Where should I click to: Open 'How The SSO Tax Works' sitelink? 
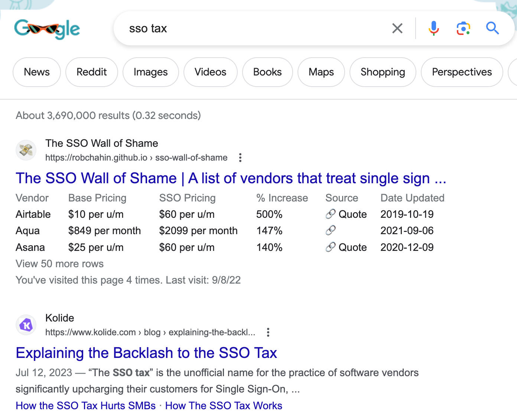224,406
